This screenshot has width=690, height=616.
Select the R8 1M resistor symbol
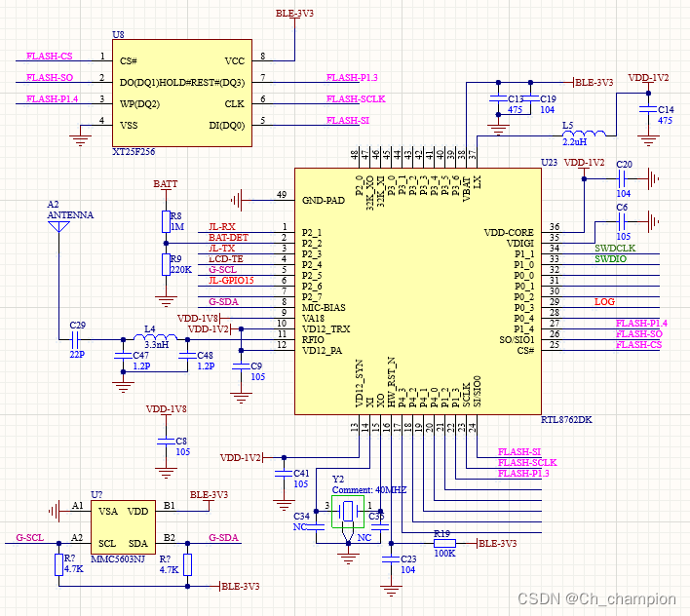[x=166, y=221]
